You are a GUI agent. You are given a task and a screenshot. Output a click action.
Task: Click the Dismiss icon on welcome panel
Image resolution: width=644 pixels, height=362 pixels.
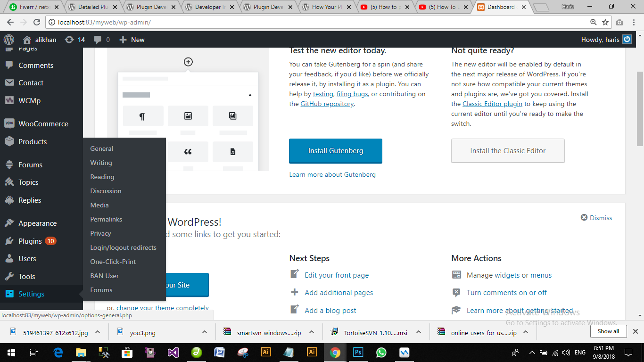tap(584, 218)
